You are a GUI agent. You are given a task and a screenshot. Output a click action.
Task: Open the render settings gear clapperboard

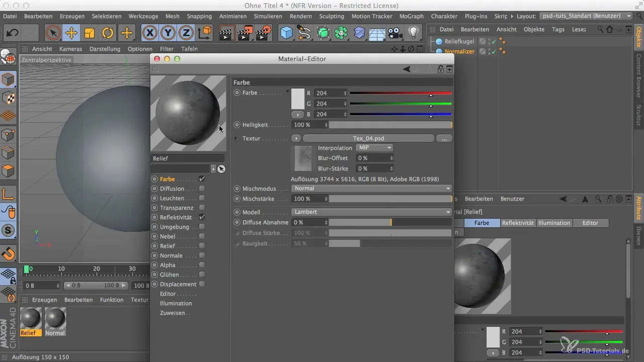[x=264, y=33]
